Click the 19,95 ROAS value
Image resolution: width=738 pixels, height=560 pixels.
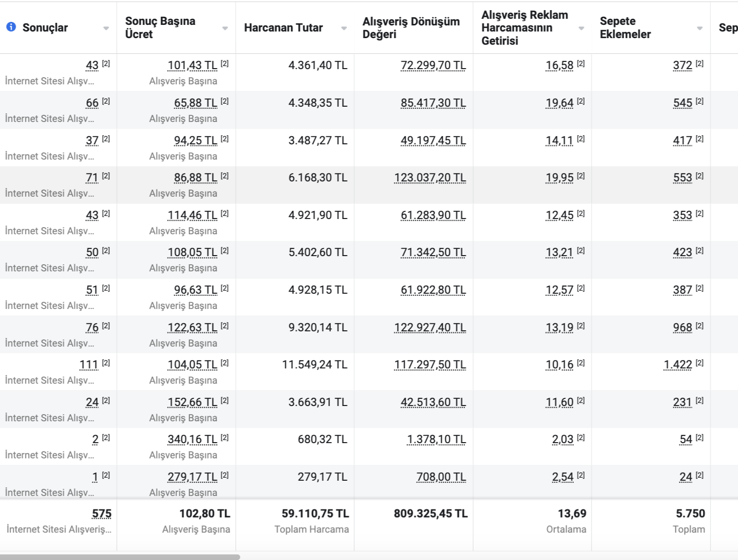point(560,178)
